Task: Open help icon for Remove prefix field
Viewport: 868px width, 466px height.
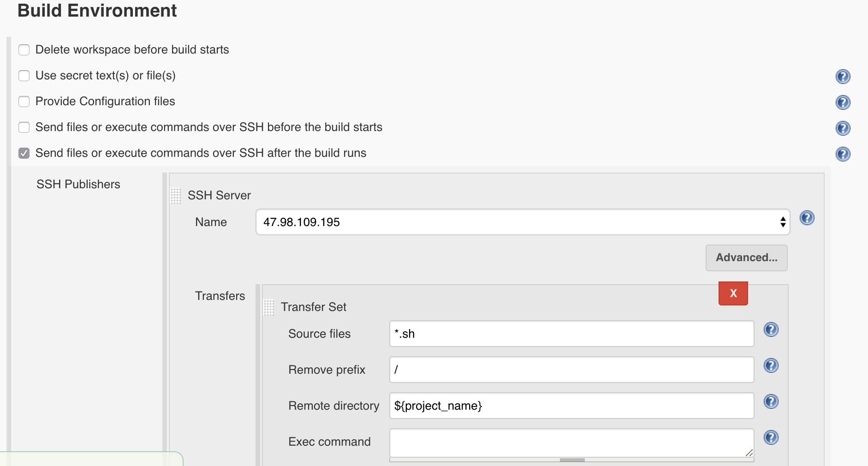Action: (x=771, y=365)
